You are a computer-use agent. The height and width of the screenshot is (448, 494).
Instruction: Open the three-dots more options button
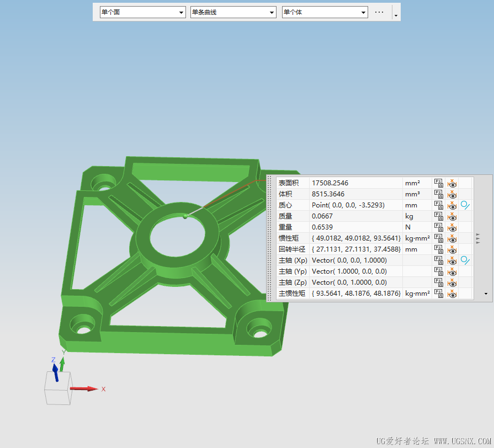click(x=379, y=12)
